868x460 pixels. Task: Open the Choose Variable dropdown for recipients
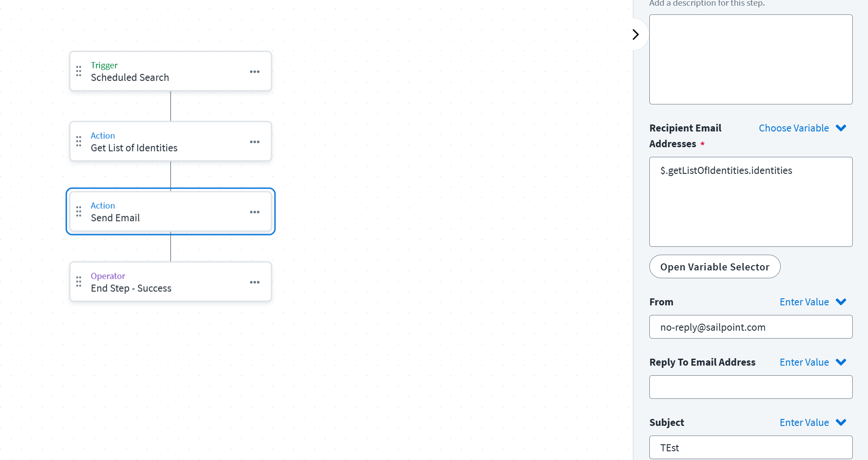802,128
